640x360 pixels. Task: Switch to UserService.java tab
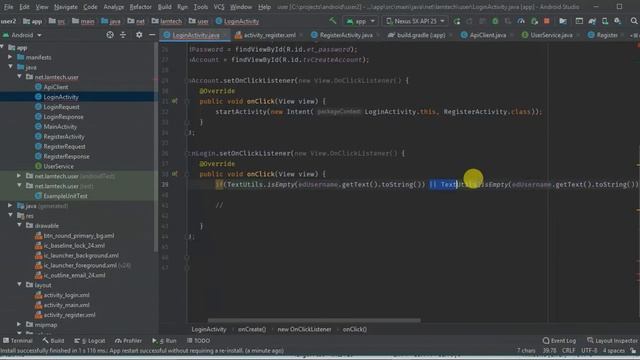(551, 35)
